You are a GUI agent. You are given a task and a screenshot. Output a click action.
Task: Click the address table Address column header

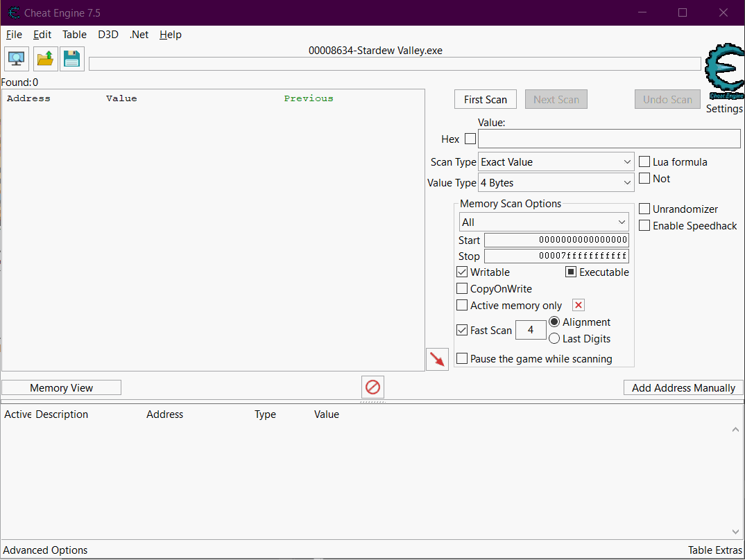(164, 414)
